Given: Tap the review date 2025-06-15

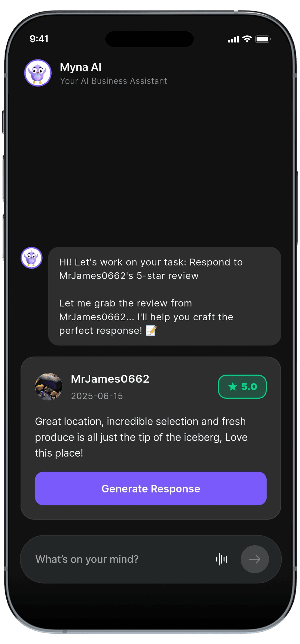Looking at the screenshot, I should pos(97,396).
